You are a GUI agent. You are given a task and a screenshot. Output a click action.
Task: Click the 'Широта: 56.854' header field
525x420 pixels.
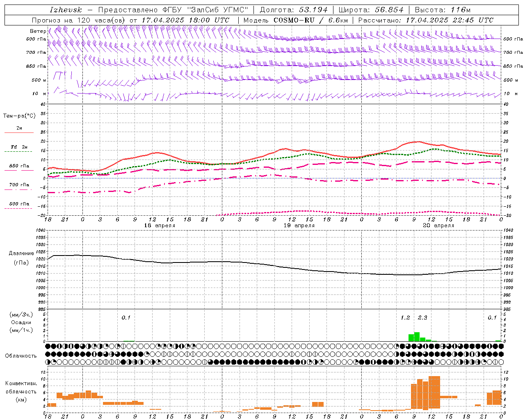[371, 10]
